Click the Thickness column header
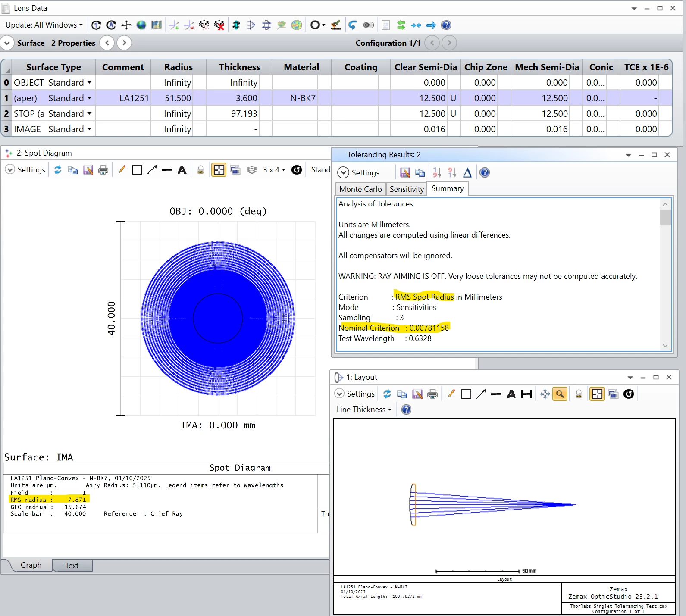Screen dimensions: 686x616 point(239,67)
